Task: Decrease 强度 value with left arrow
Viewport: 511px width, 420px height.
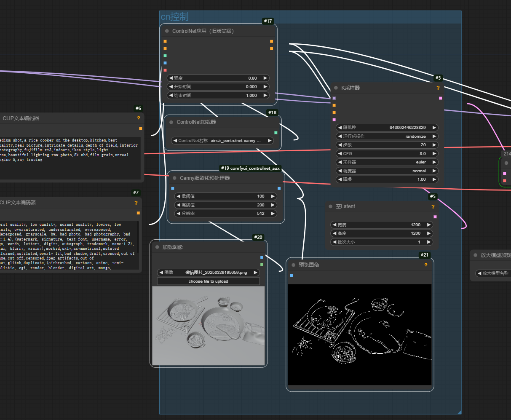Action: (x=171, y=78)
